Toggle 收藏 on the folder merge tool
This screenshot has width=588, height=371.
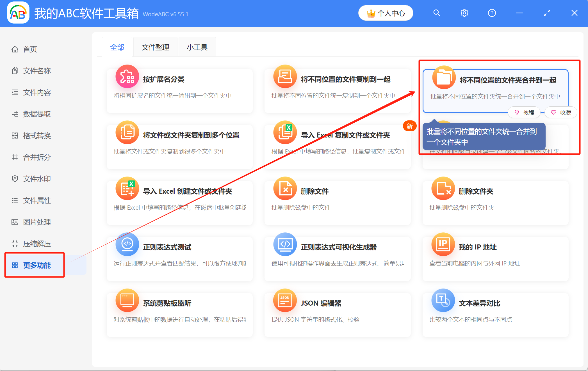(560, 112)
